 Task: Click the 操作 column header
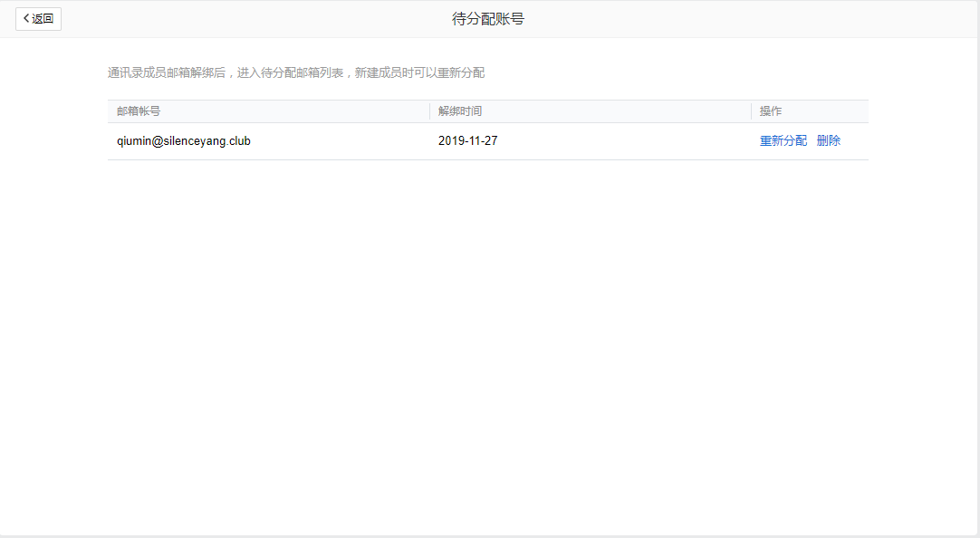pos(771,111)
